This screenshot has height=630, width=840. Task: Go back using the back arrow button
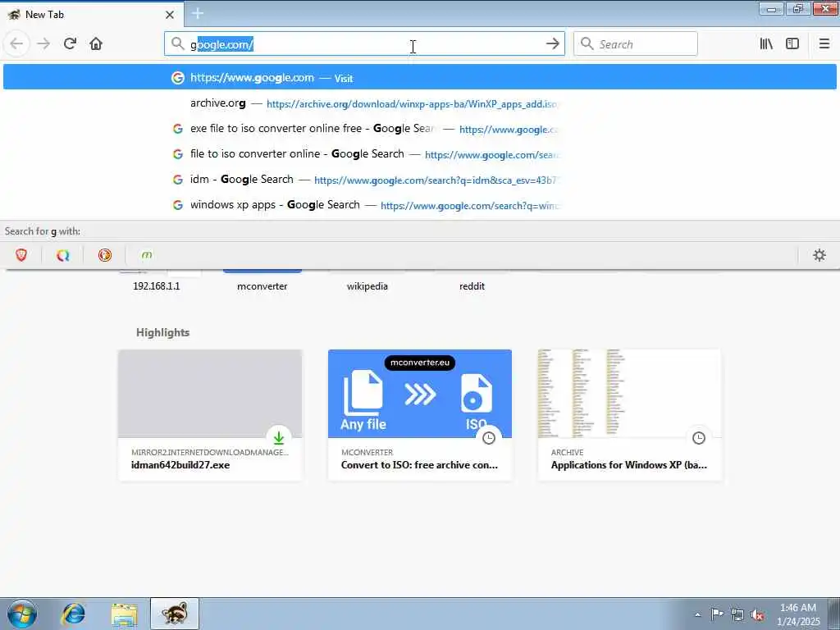(x=16, y=43)
